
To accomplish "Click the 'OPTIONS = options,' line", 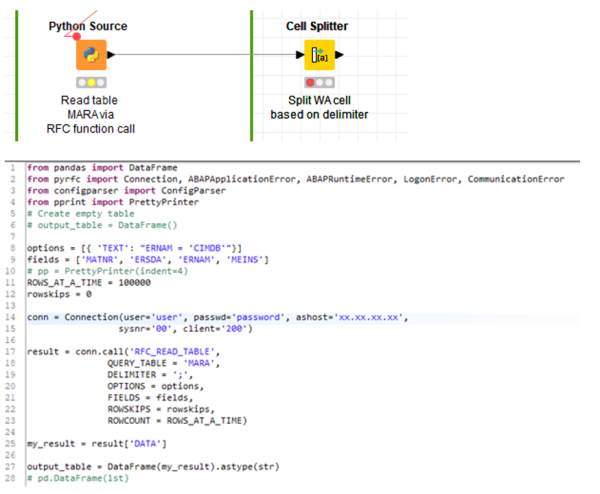I will (x=155, y=386).
